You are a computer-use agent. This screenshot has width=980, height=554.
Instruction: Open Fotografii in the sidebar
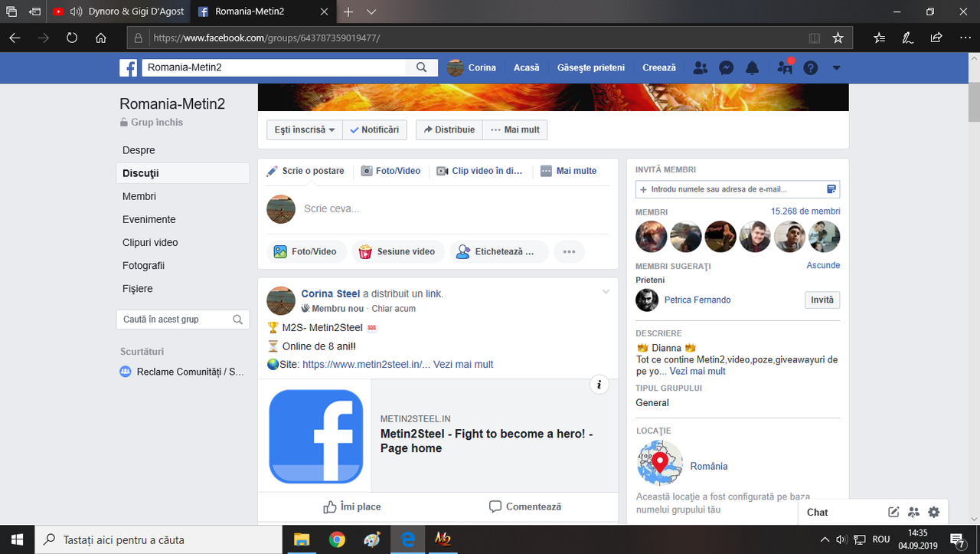tap(143, 265)
